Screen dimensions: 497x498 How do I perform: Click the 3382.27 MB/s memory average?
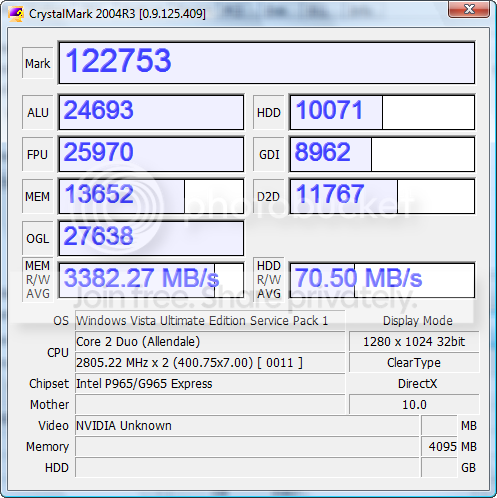click(151, 280)
